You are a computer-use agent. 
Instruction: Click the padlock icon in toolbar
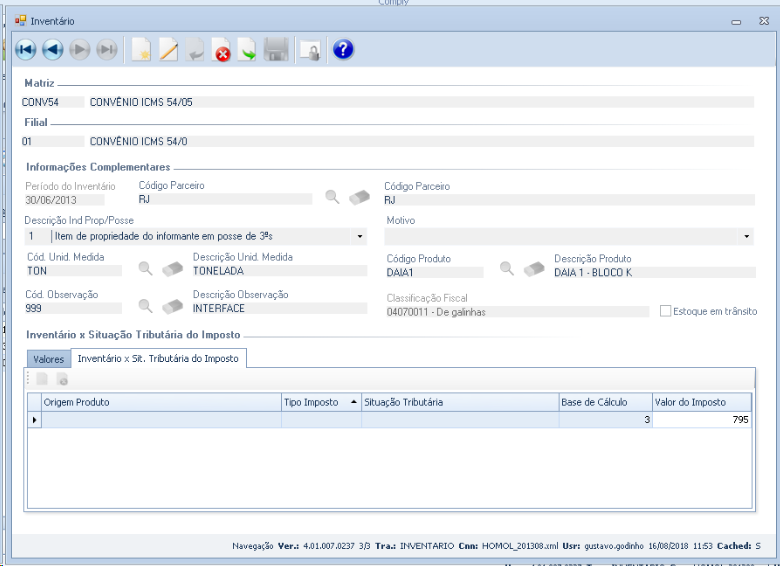309,50
